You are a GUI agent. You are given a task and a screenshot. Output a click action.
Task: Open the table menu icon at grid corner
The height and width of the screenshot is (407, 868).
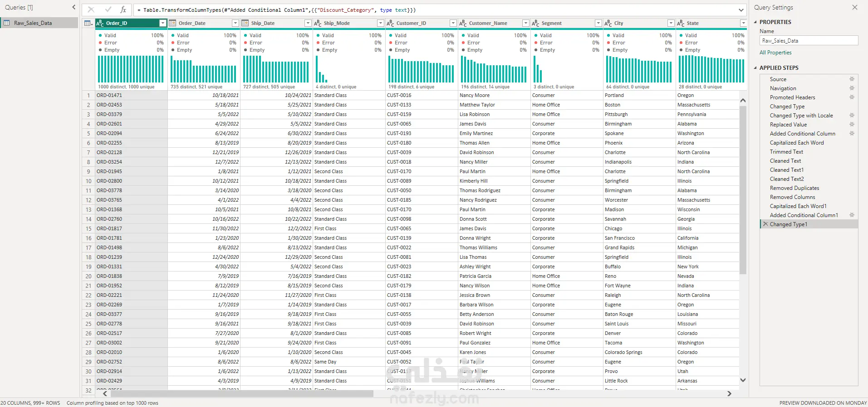coord(88,23)
